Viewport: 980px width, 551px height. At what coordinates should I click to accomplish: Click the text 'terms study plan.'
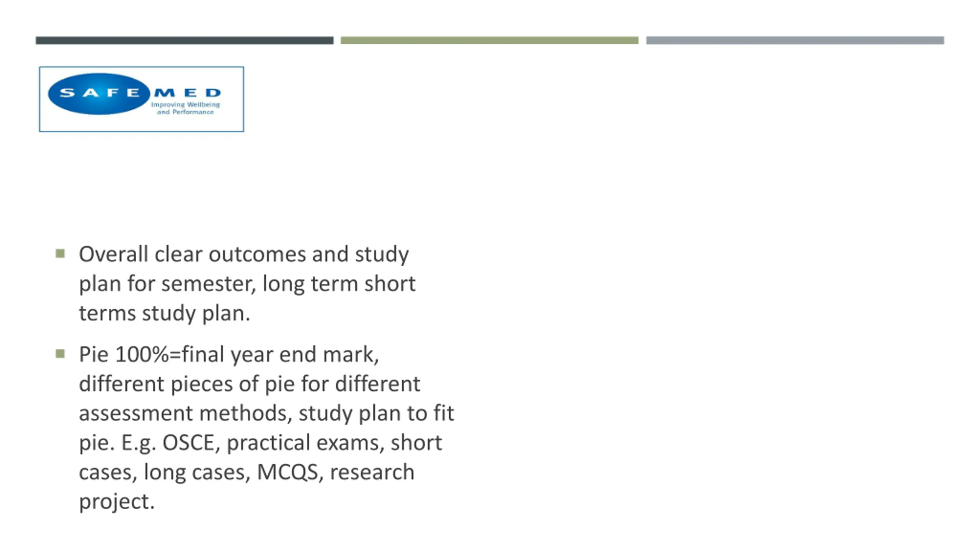click(165, 314)
